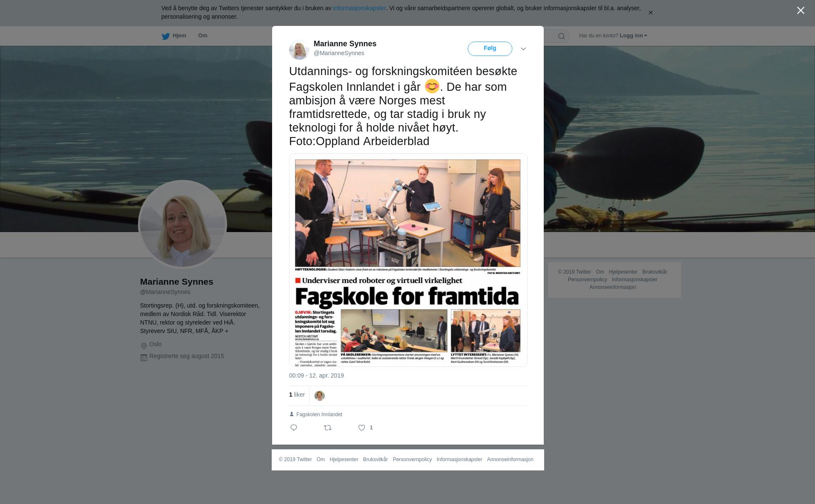This screenshot has height=504, width=815.
Task: Open the Om item in top navigation
Action: pos(203,36)
